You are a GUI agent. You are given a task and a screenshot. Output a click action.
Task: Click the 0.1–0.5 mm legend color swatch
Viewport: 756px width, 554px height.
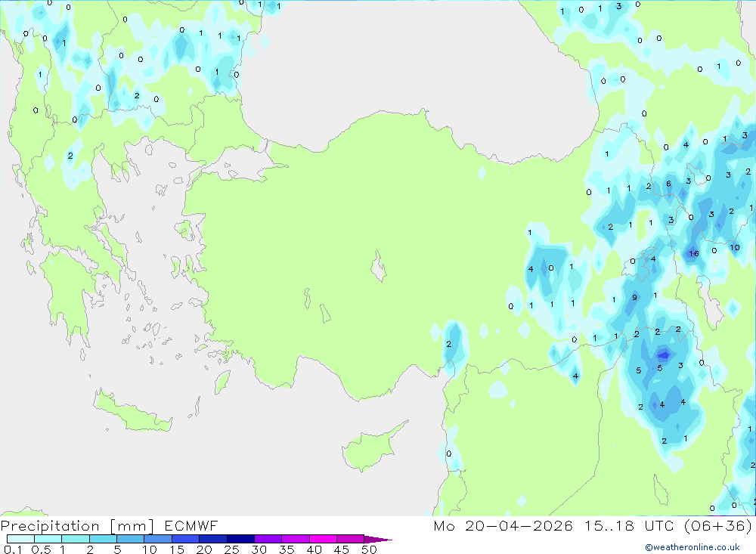[20, 539]
